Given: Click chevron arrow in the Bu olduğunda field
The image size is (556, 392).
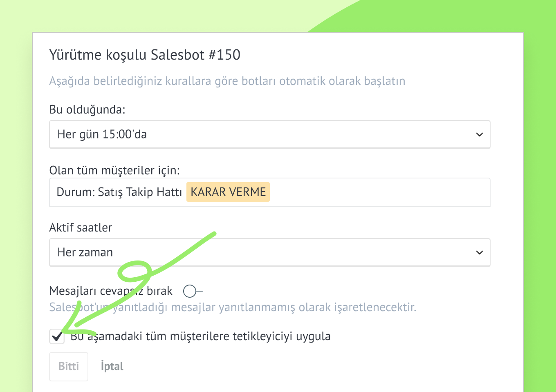Looking at the screenshot, I should (x=480, y=134).
